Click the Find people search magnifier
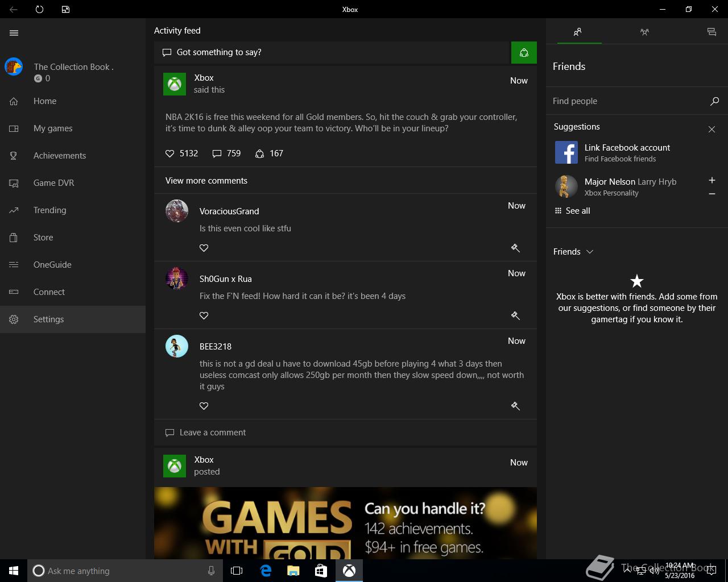The width and height of the screenshot is (728, 582). coord(714,101)
